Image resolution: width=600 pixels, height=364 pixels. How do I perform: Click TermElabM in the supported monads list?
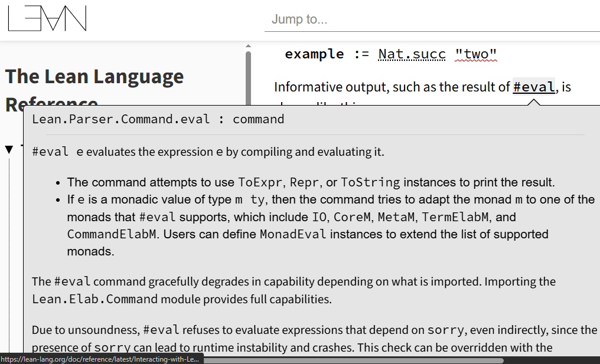click(454, 217)
